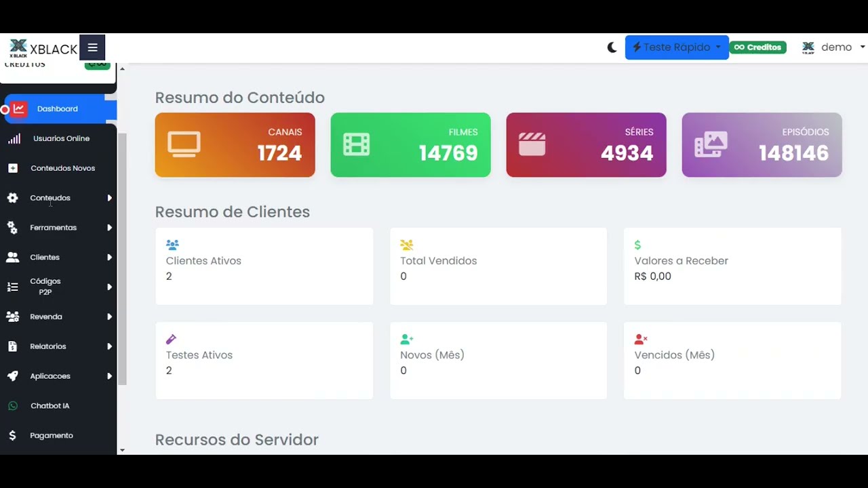Viewport: 868px width, 488px height.
Task: Click the Vencidos (Mês) user-x icon
Action: (641, 339)
